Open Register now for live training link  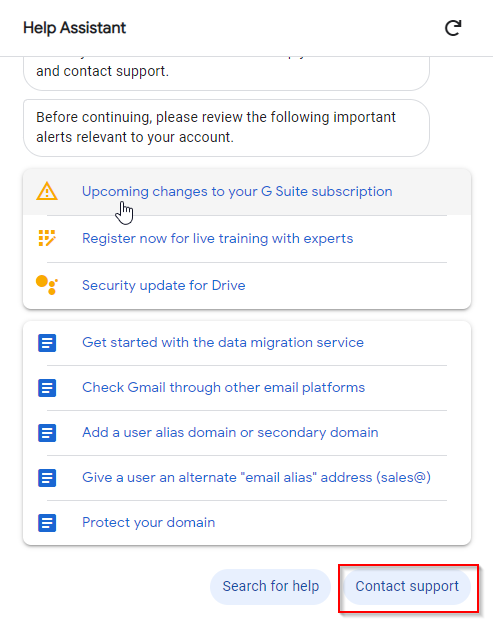click(x=218, y=238)
